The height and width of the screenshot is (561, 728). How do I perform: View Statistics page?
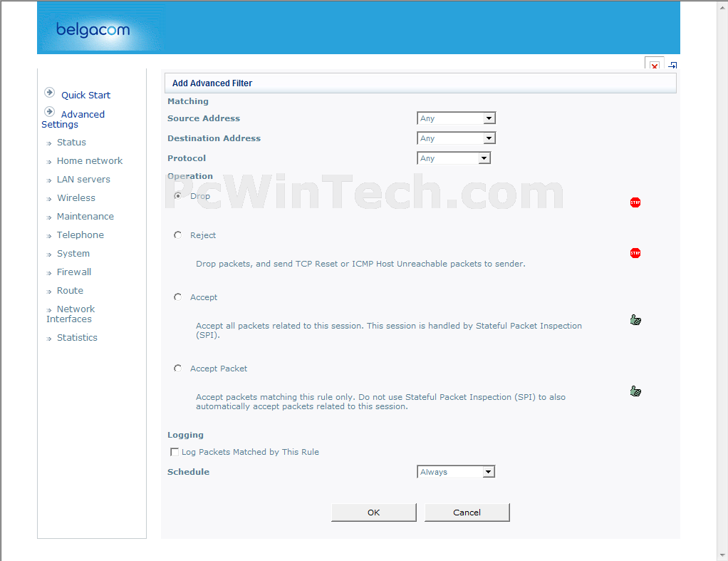coord(77,337)
